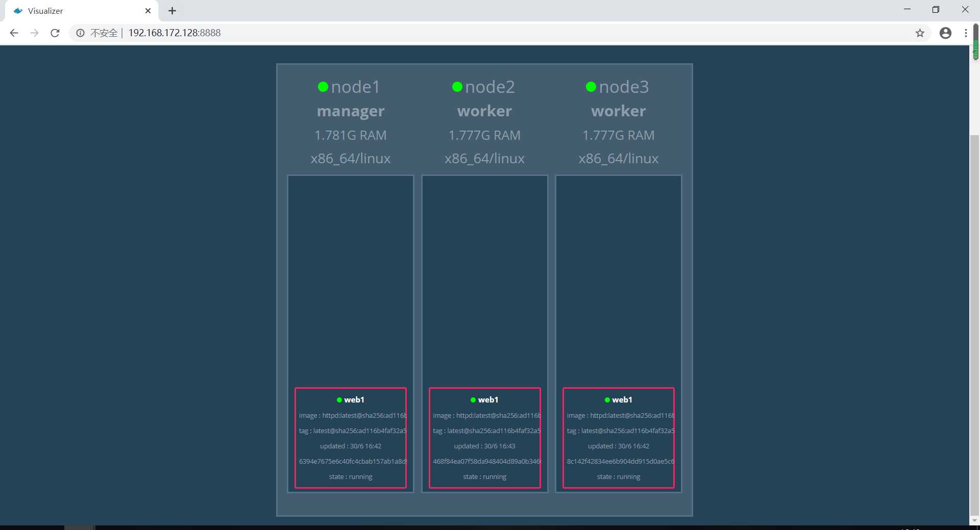
Task: Click 1.777G RAM under node2
Action: (x=484, y=135)
